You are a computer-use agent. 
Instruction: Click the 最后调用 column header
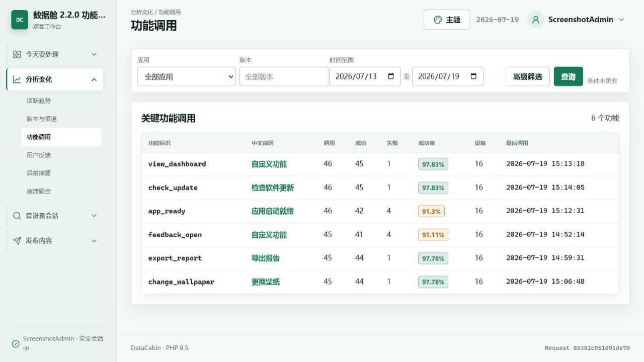(x=517, y=143)
